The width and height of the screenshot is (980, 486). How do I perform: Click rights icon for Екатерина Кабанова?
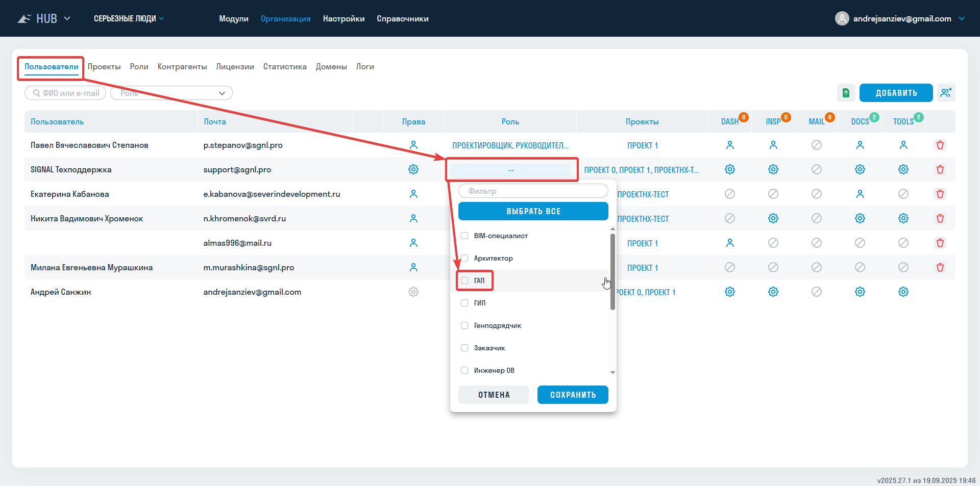(x=413, y=194)
